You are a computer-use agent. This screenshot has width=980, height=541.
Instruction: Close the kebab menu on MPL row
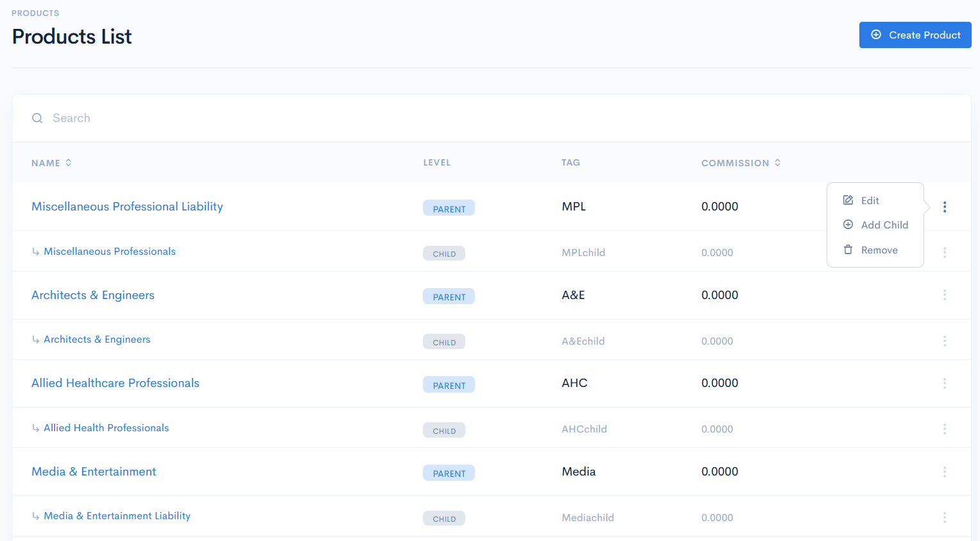tap(944, 207)
